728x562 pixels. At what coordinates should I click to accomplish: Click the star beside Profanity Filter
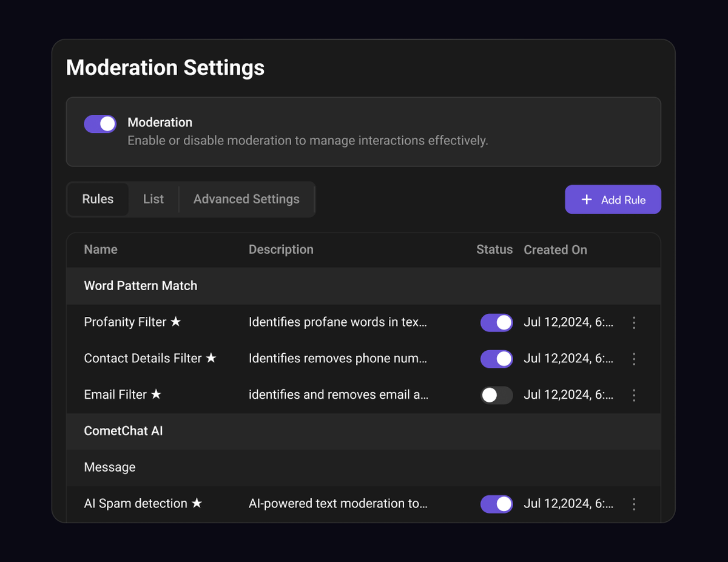coord(175,322)
